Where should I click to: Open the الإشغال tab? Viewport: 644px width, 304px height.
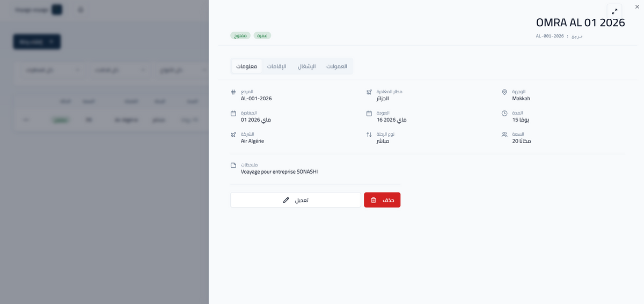click(x=307, y=66)
